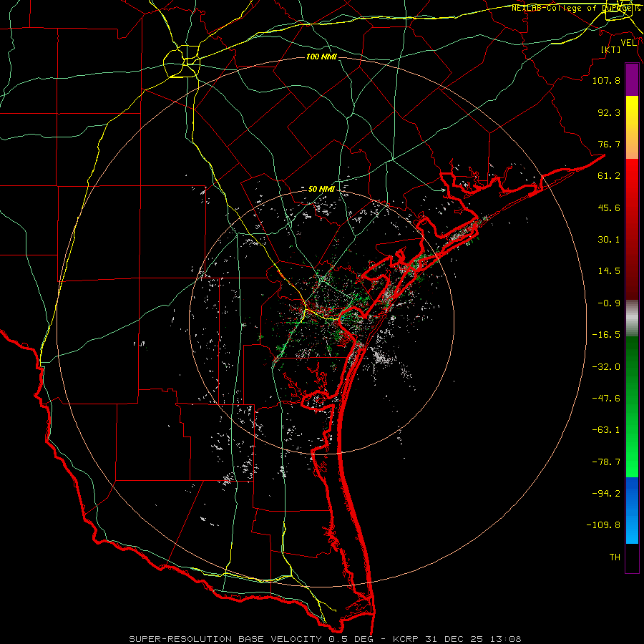
Task: Click the -16.5 velocity scale value
Action: point(606,335)
